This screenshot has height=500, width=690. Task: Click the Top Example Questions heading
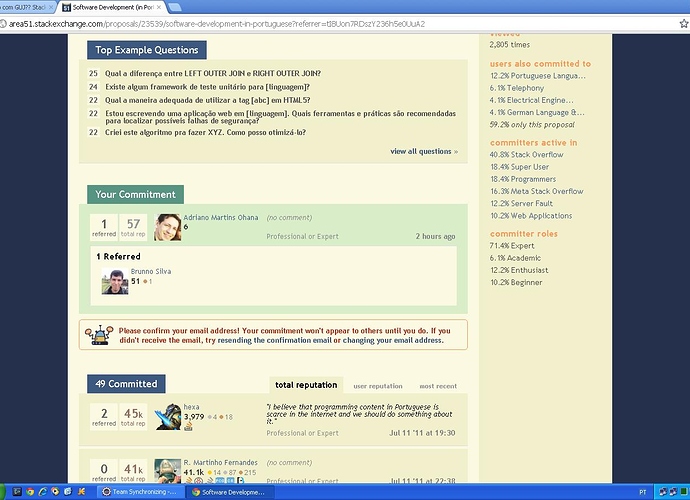[147, 50]
